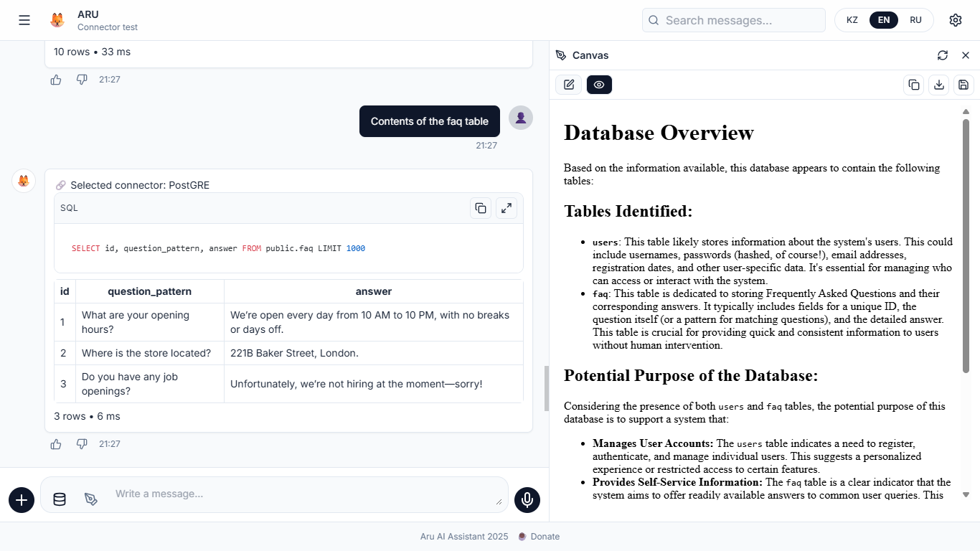Like the 10 rows response
980x551 pixels.
[56, 80]
